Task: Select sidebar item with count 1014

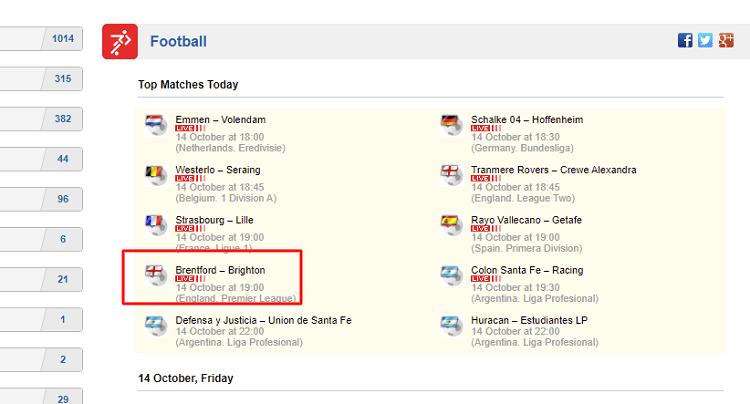Action: tap(41, 39)
